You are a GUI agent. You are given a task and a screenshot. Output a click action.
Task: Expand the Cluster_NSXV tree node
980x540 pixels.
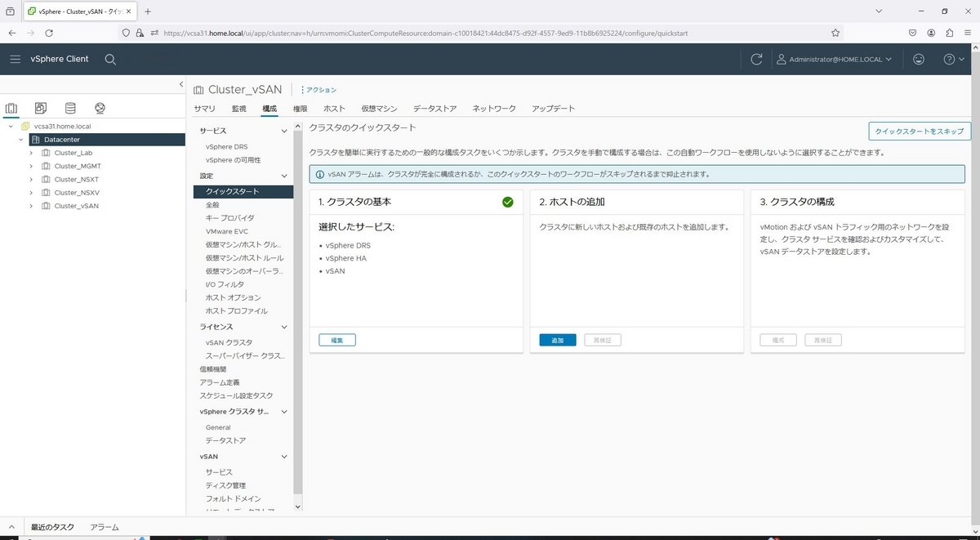pos(31,193)
